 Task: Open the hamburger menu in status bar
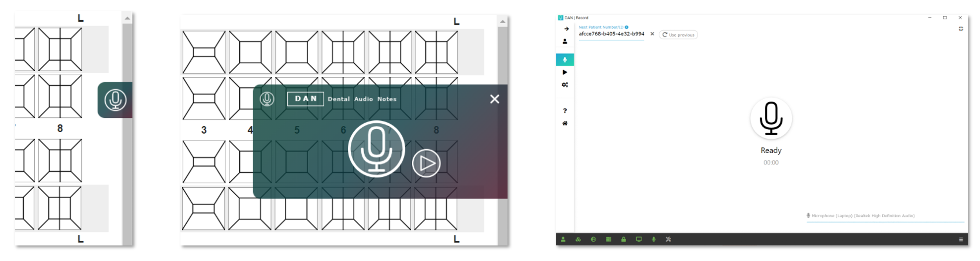(961, 239)
